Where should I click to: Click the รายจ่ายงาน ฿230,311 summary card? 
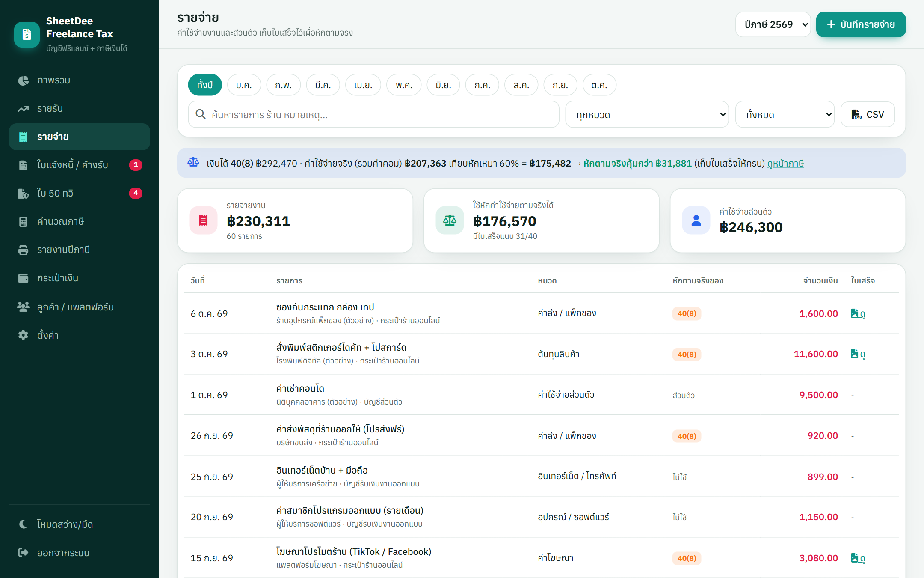pyautogui.click(x=295, y=220)
